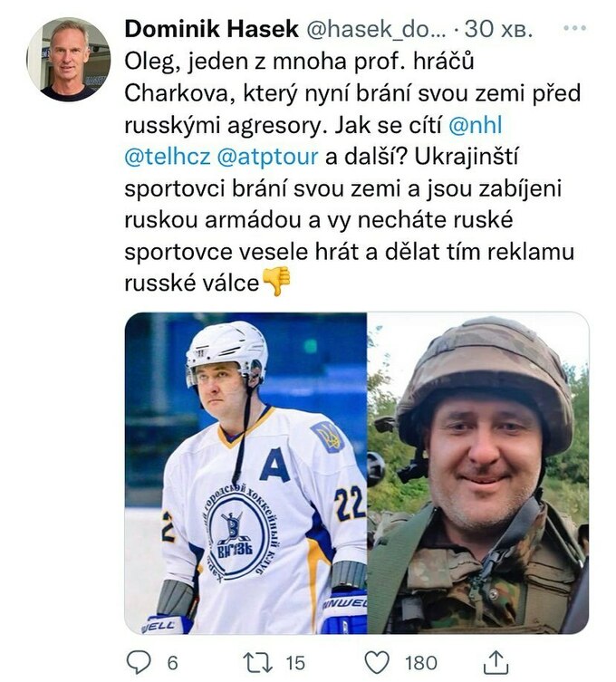Click the reply speech bubble icon
The width and height of the screenshot is (616, 682).
point(139,662)
